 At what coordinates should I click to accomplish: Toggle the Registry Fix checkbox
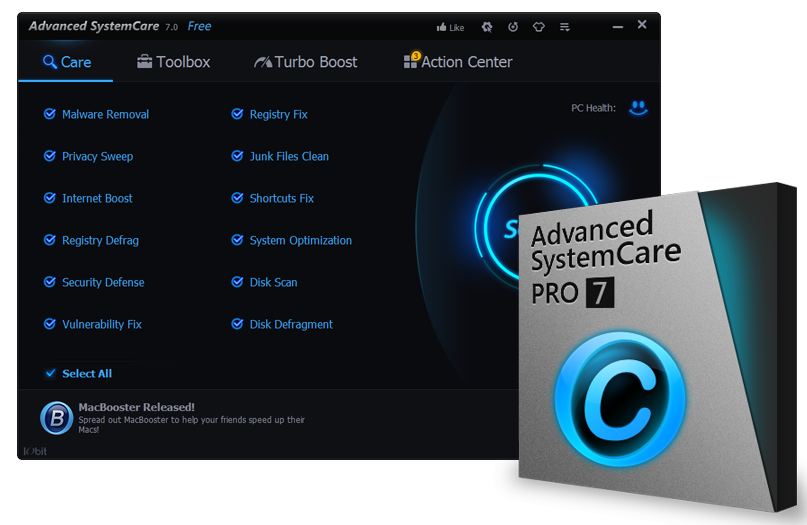click(x=237, y=114)
